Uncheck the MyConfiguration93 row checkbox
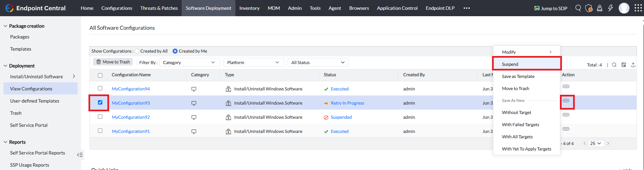644x170 pixels. tap(100, 103)
